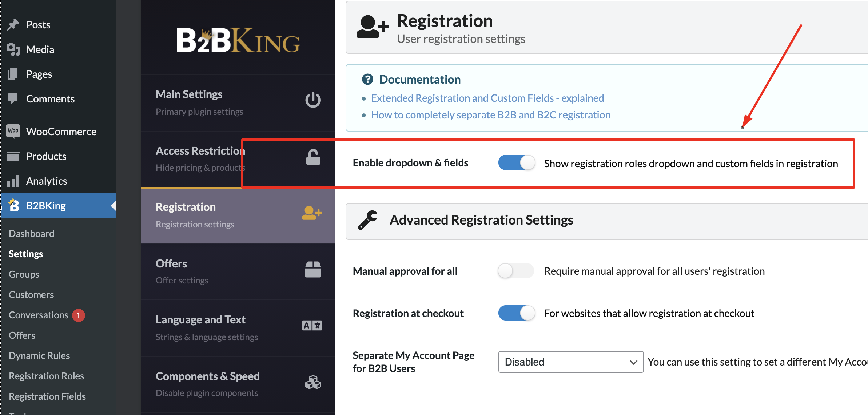Open Conversations submenu item

click(39, 315)
